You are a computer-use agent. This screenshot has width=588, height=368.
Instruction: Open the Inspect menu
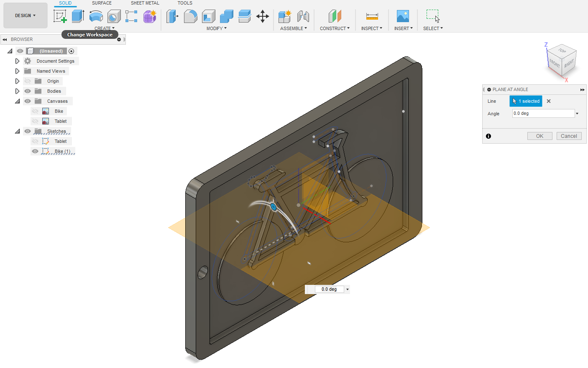tap(372, 28)
